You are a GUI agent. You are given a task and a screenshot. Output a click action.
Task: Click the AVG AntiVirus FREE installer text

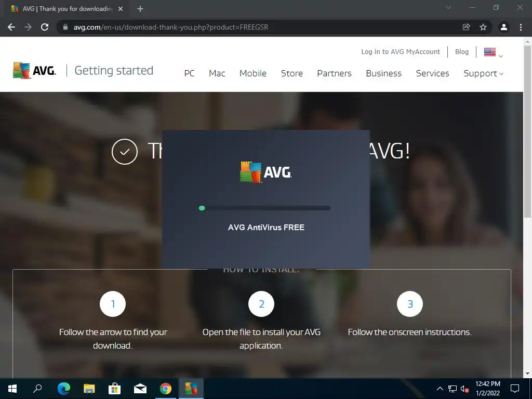(x=266, y=228)
